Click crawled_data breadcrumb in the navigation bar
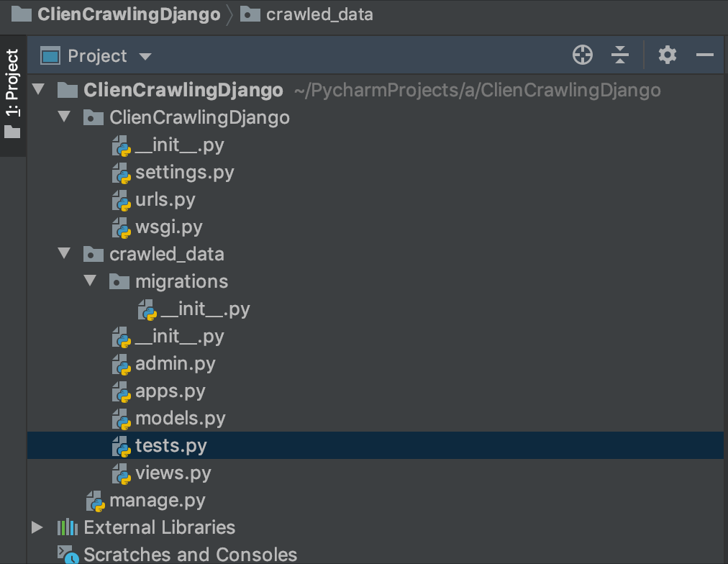The height and width of the screenshot is (564, 728). point(319,14)
